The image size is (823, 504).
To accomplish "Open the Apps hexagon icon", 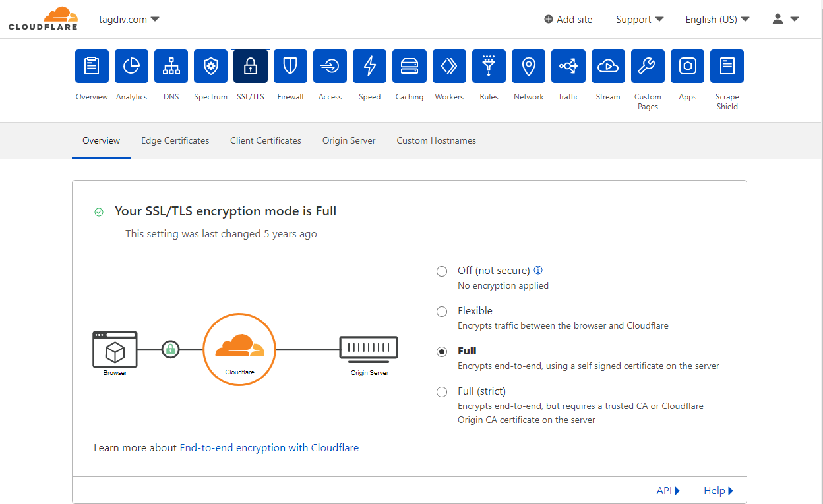I will tap(688, 66).
